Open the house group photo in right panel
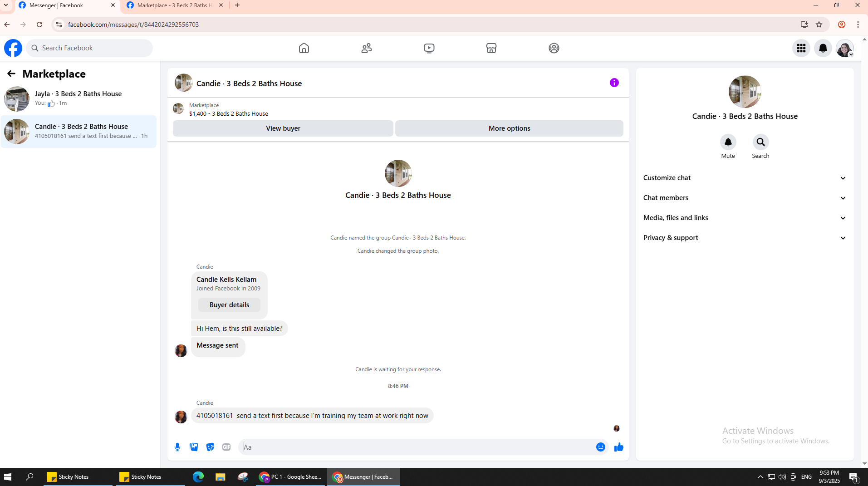 click(745, 92)
